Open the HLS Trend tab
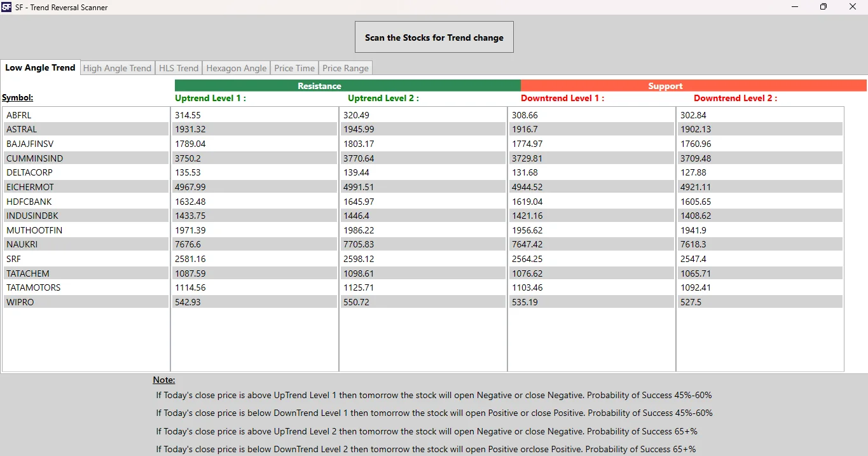This screenshot has height=456, width=868. point(179,67)
